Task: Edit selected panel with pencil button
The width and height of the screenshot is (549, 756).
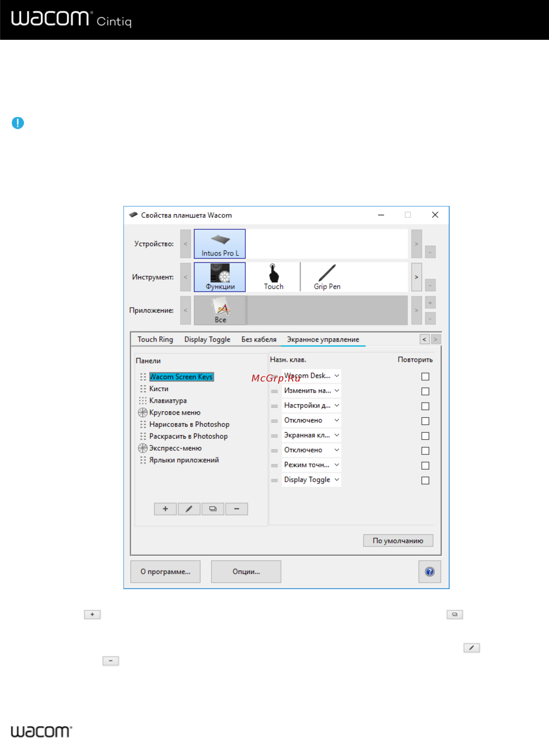Action: (x=189, y=509)
